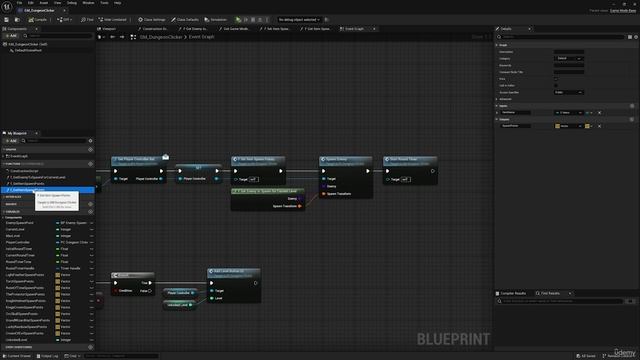Click the Details property matrix grid icon
Screen dimensions: 640x360
coord(630,37)
